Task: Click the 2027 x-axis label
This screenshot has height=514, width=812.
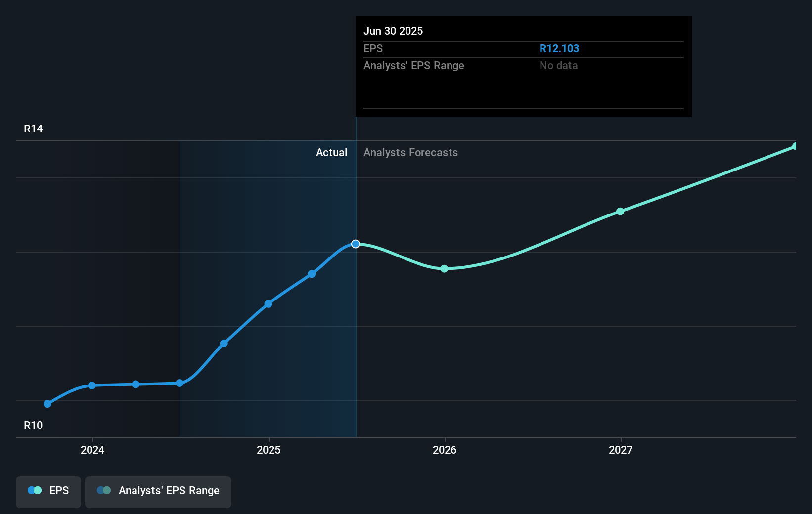Action: (621, 450)
